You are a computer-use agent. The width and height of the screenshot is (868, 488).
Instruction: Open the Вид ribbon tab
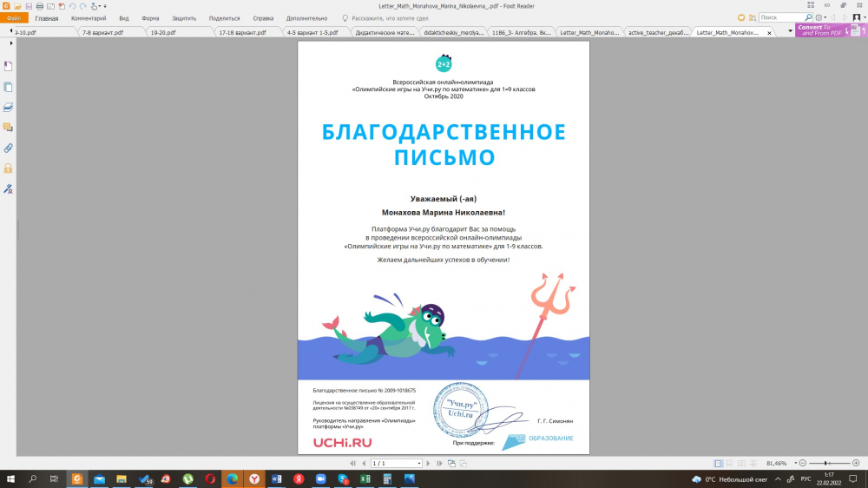[124, 18]
